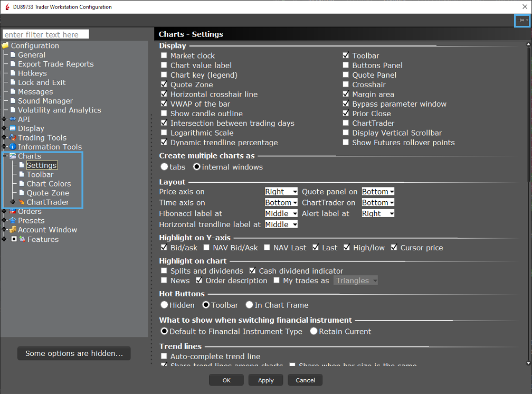
Task: Click the Orders node icon in tree
Action: (12, 211)
